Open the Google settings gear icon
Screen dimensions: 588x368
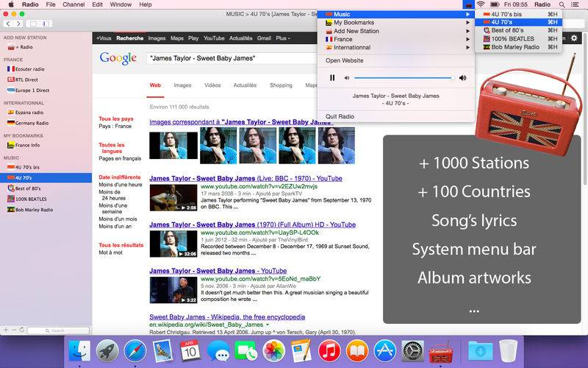click(574, 38)
